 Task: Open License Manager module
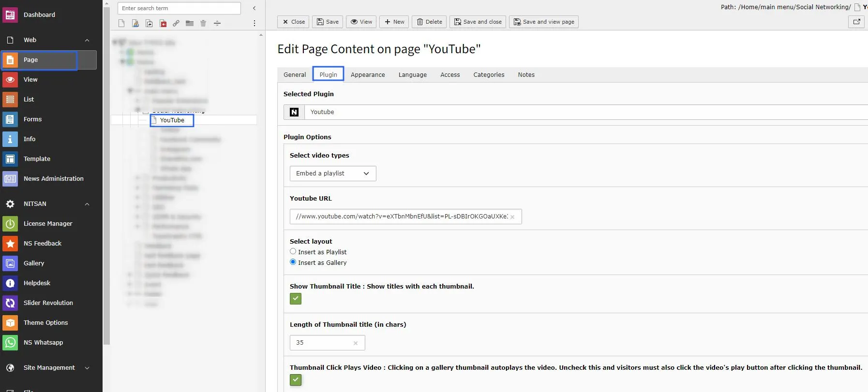coord(48,224)
